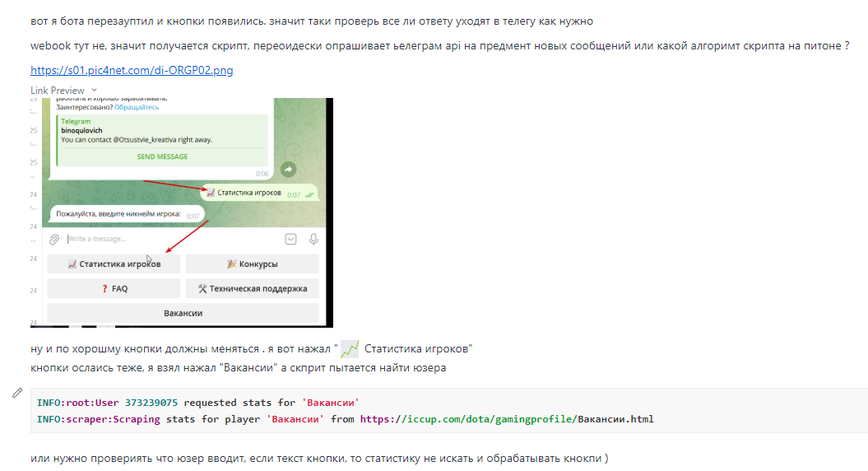Click the Статистика игроков keyboard button

click(x=114, y=263)
